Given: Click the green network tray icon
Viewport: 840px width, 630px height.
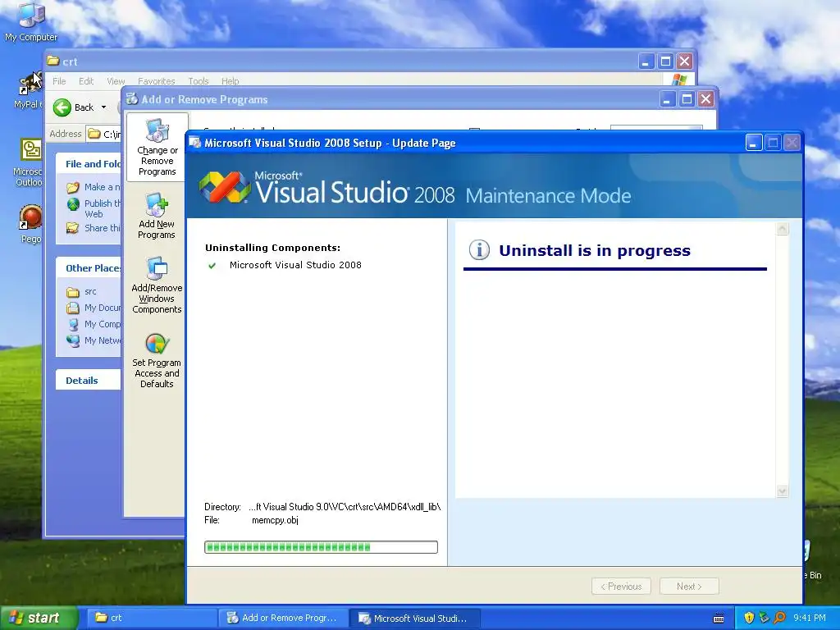Looking at the screenshot, I should pyautogui.click(x=764, y=618).
